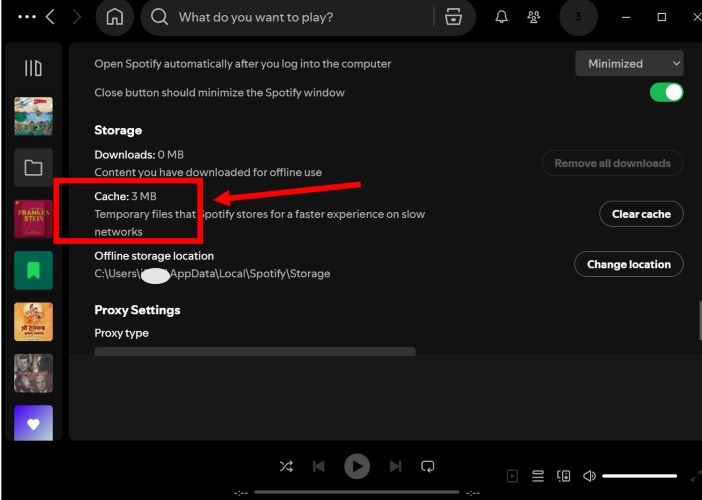The width and height of the screenshot is (702, 500).
Task: Click the Change location button
Action: (x=629, y=265)
